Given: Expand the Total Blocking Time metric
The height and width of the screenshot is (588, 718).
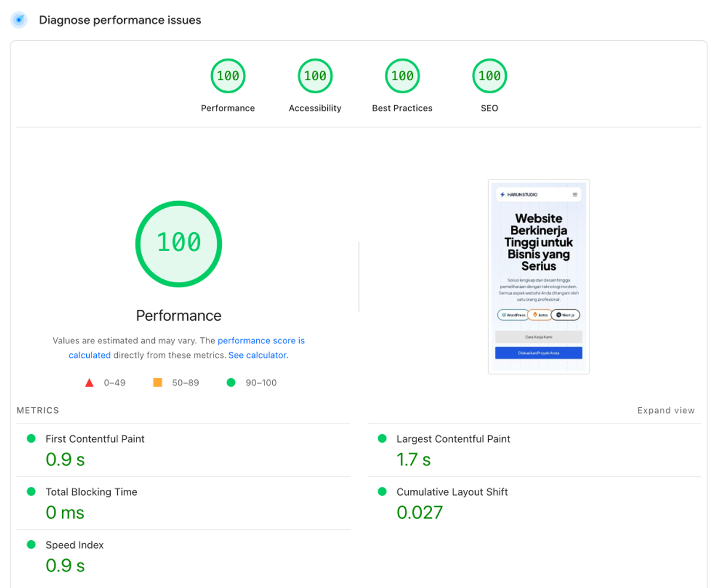Looking at the screenshot, I should point(92,492).
